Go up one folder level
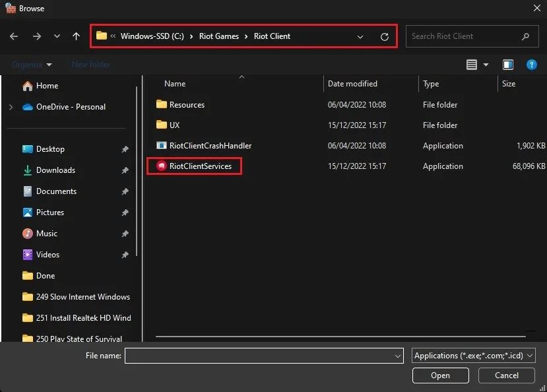 pos(76,36)
